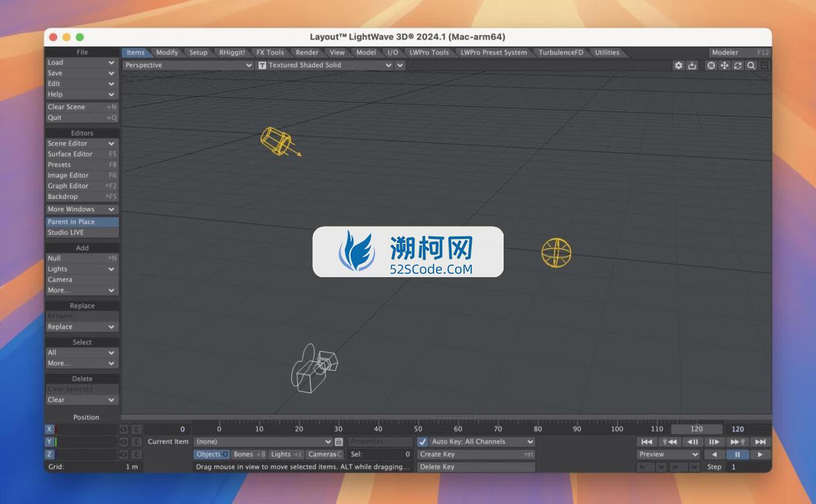Open the Lights add dropdown
Screen dimensions: 816x504
point(82,269)
